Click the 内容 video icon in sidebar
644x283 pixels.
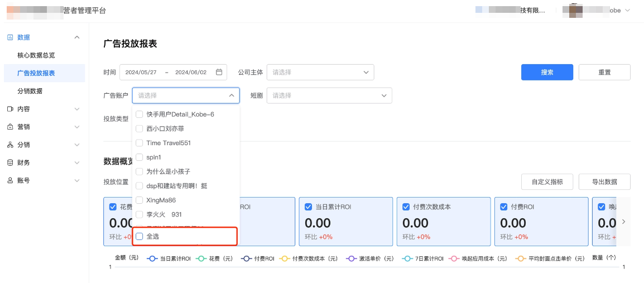point(10,109)
